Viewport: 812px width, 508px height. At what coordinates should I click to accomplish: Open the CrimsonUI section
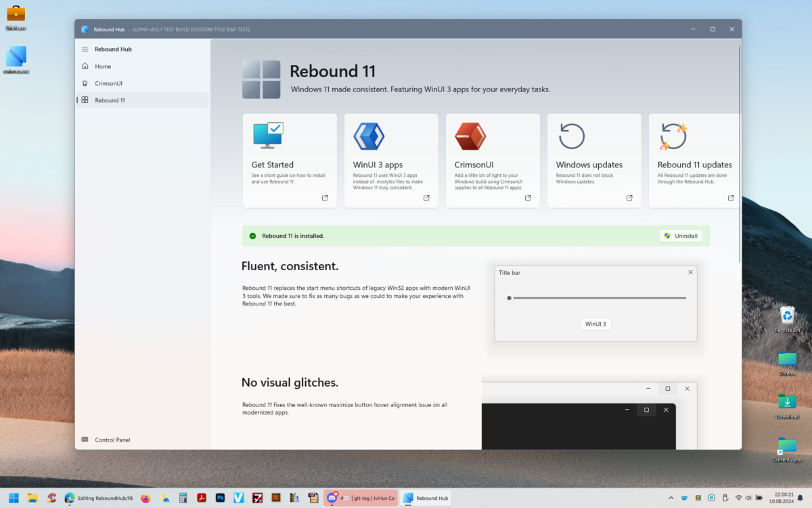click(111, 83)
